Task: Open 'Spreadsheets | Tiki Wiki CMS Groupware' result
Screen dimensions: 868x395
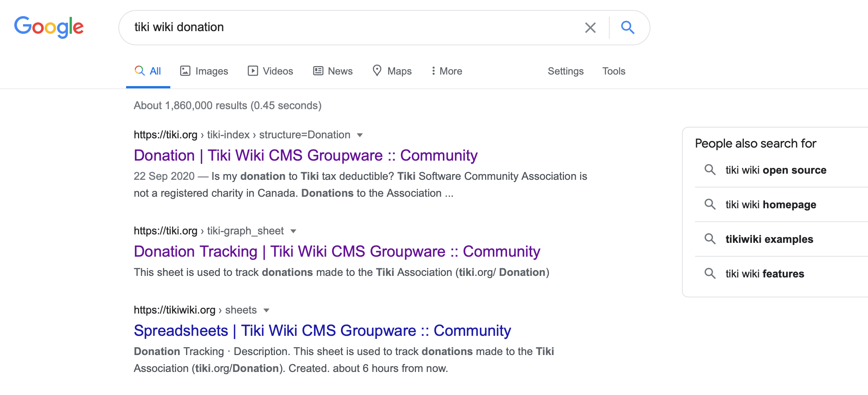Action: point(323,331)
